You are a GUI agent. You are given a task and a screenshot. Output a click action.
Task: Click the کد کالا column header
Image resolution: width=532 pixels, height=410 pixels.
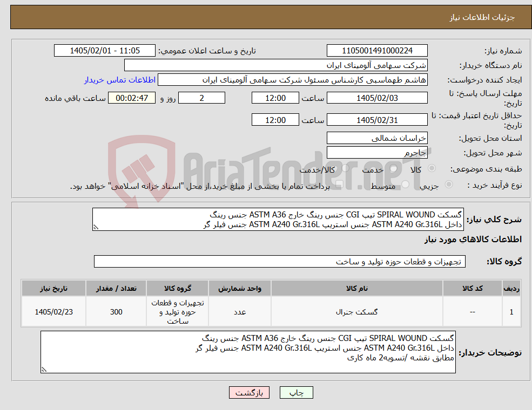pyautogui.click(x=472, y=289)
